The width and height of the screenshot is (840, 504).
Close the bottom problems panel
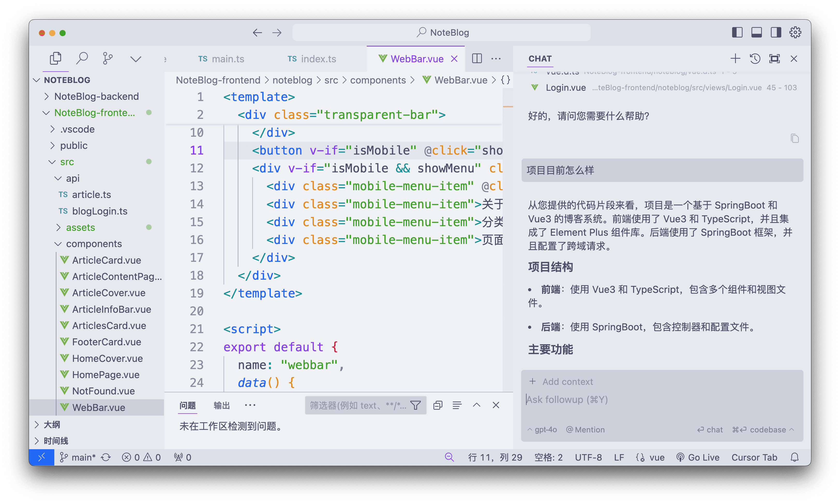tap(496, 405)
